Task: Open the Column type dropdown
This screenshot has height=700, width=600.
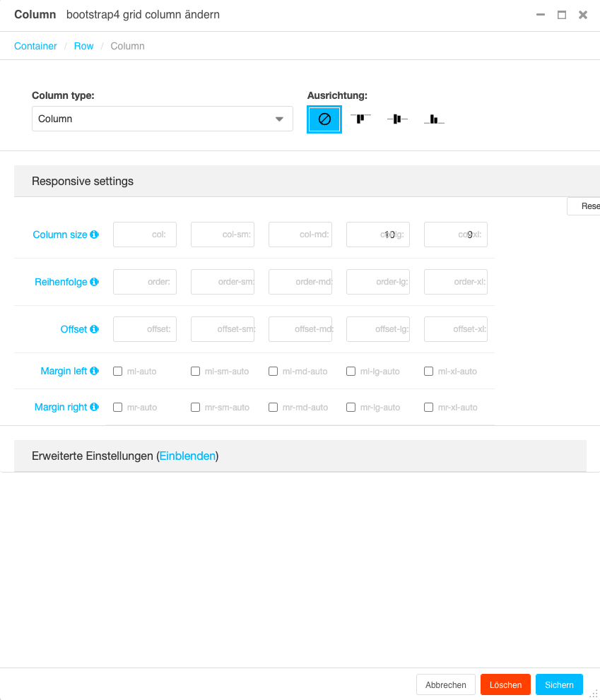Action: (163, 119)
